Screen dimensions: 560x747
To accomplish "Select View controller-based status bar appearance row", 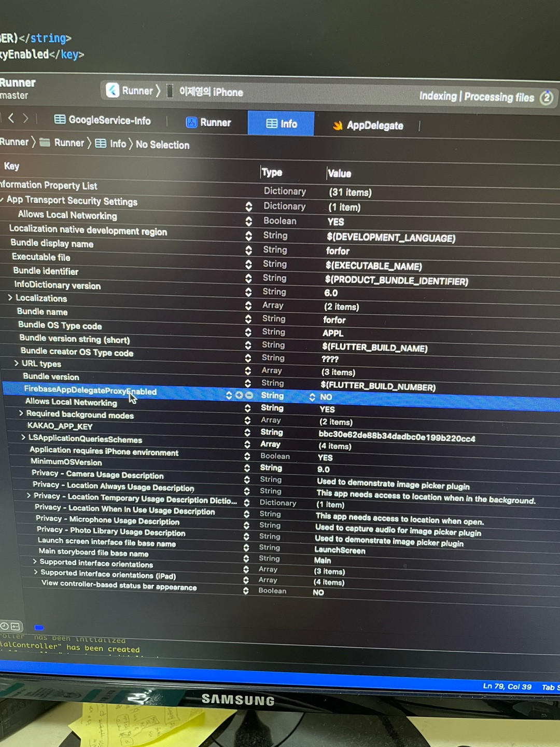I will coord(119,585).
